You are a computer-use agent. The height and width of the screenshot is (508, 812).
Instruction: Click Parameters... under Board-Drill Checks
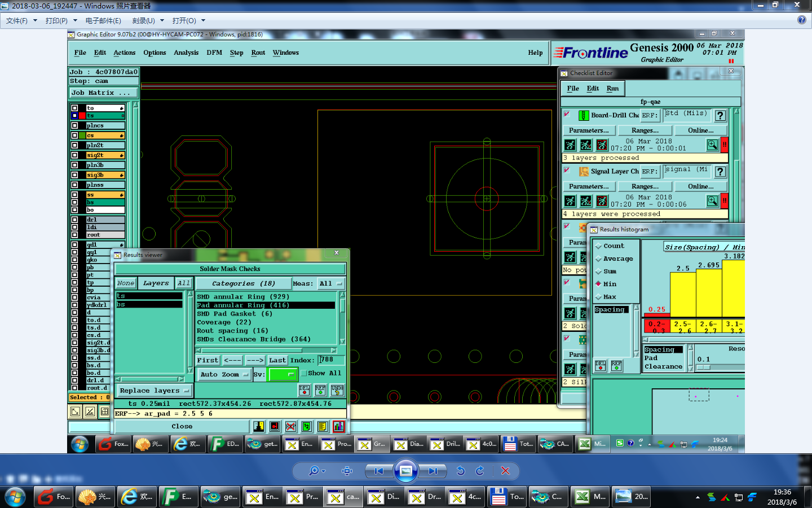click(x=589, y=130)
